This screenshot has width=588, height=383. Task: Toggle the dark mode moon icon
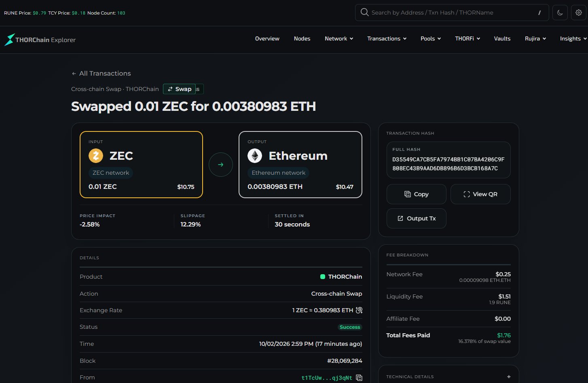[x=560, y=13]
